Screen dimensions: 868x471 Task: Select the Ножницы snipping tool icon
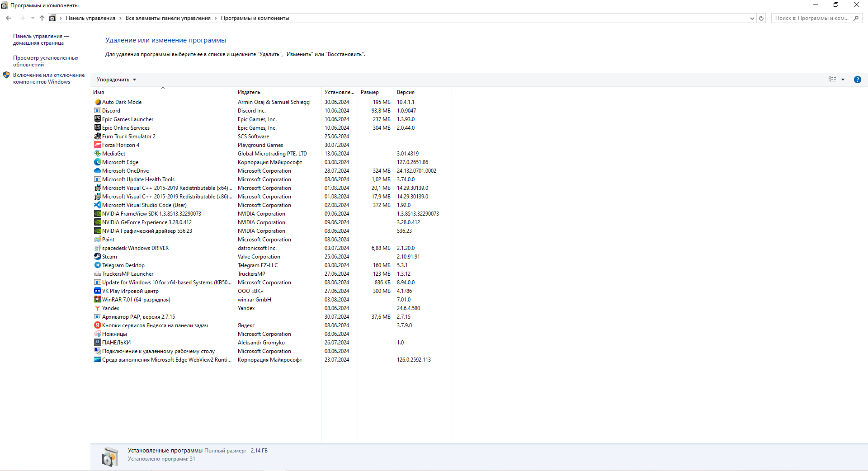(98, 334)
